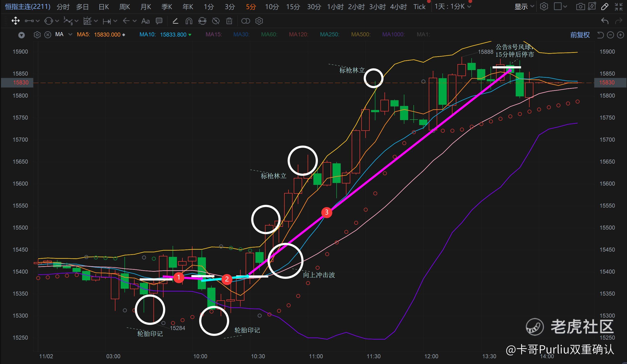Viewport: 627px width, 364px height.
Task: Expand range measurement tool options arrow
Action: click(115, 21)
